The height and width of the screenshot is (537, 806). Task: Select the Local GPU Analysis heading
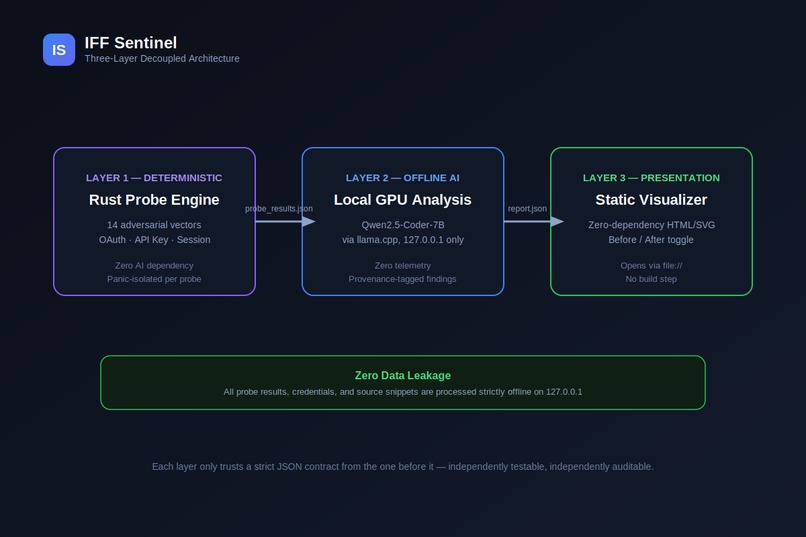coord(402,199)
